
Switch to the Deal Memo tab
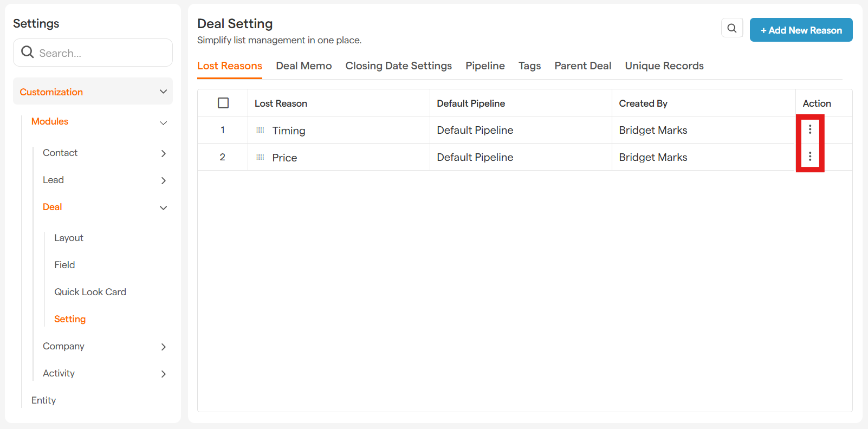[303, 66]
